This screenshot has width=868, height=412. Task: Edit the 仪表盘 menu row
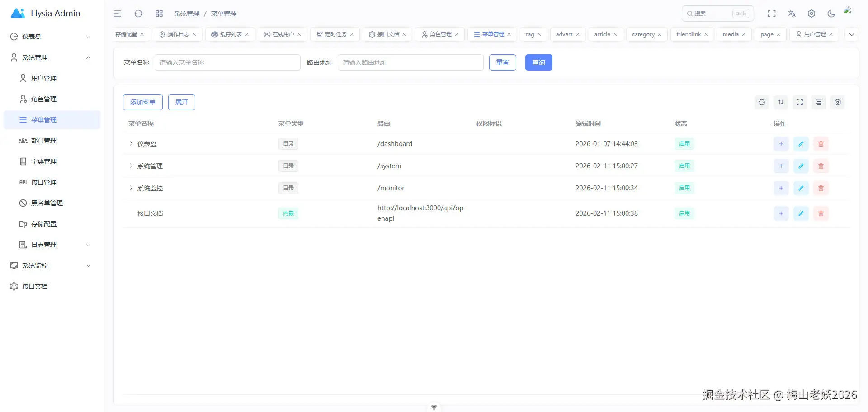click(x=801, y=144)
